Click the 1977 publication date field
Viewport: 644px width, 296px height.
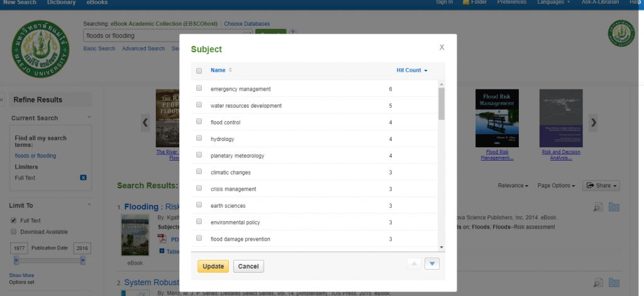pos(19,248)
